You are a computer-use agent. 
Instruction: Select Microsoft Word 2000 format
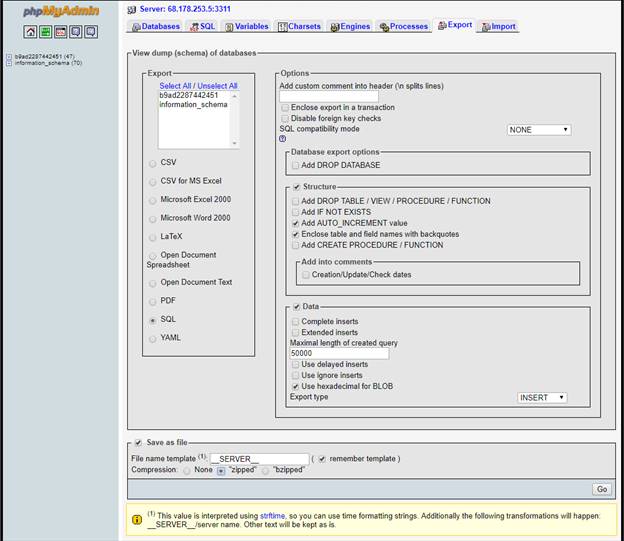152,219
